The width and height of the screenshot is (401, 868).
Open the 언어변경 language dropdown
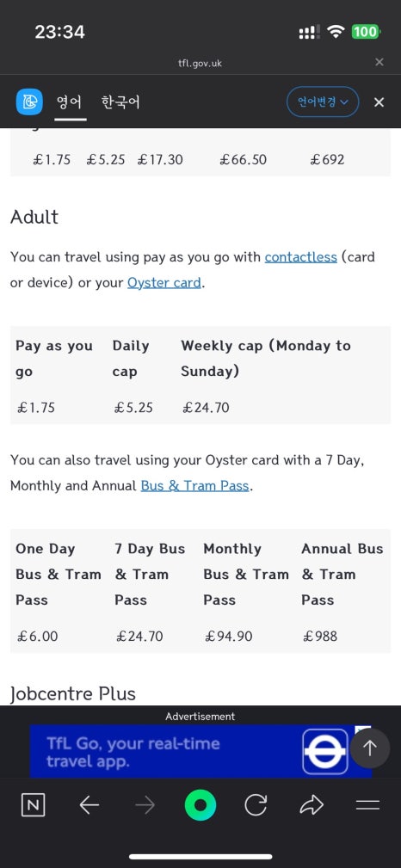(323, 102)
